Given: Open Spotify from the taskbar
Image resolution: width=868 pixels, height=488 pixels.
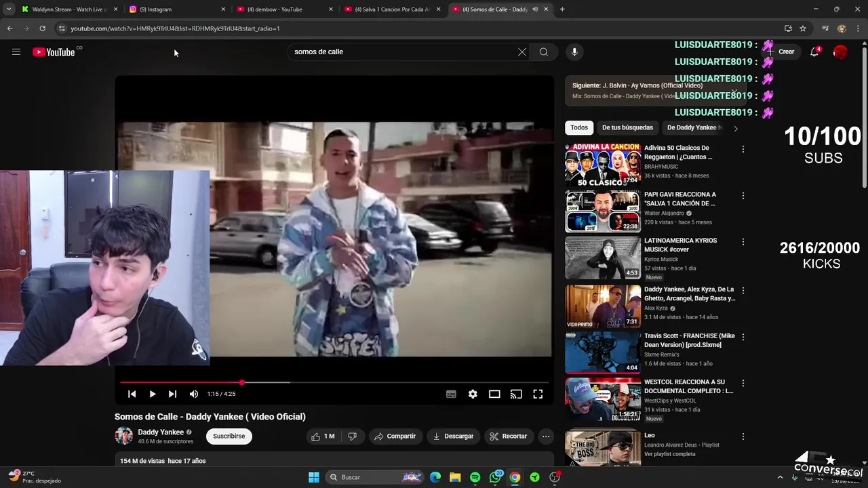Looking at the screenshot, I should (475, 477).
